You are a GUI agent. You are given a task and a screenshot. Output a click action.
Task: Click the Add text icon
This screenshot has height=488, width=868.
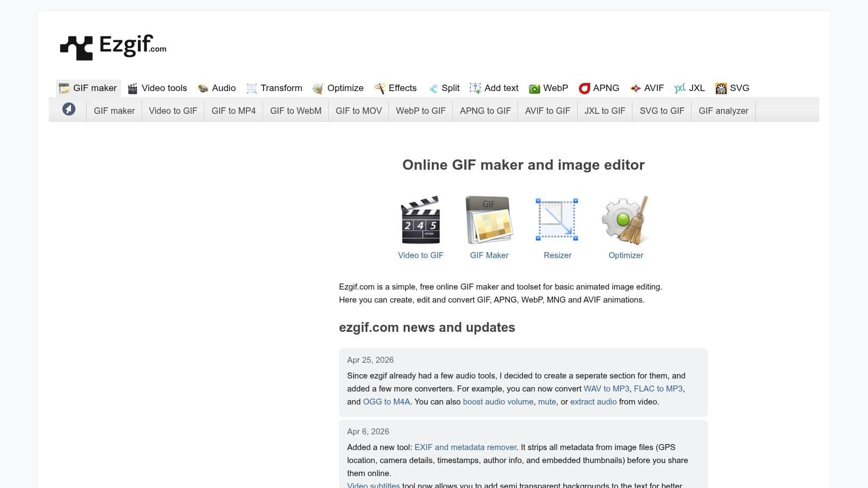[x=475, y=88]
